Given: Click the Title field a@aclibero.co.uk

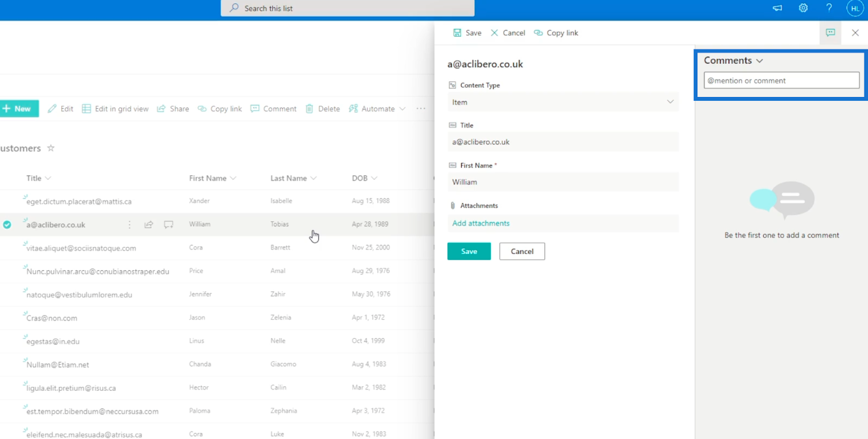Looking at the screenshot, I should [x=563, y=142].
